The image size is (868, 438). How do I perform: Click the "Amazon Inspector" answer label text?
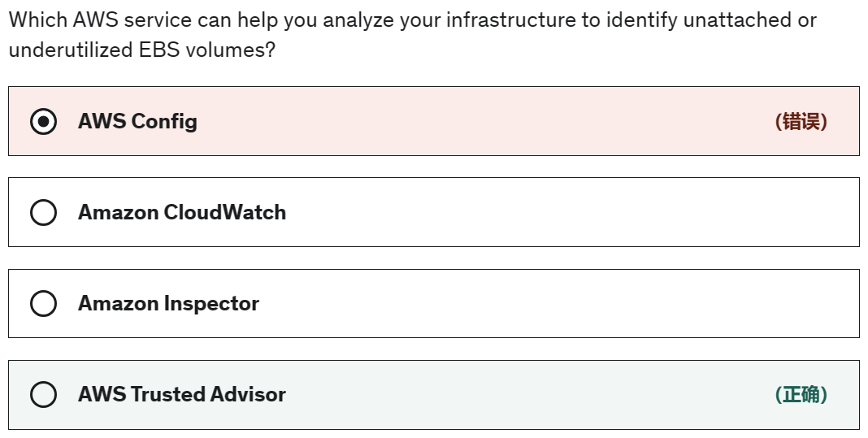click(168, 304)
